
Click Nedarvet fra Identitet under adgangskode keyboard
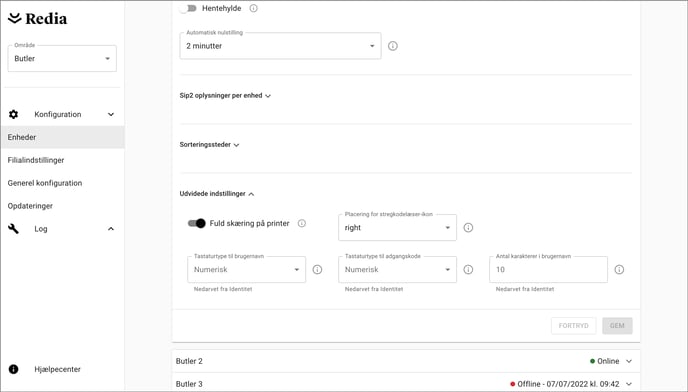pyautogui.click(x=374, y=289)
